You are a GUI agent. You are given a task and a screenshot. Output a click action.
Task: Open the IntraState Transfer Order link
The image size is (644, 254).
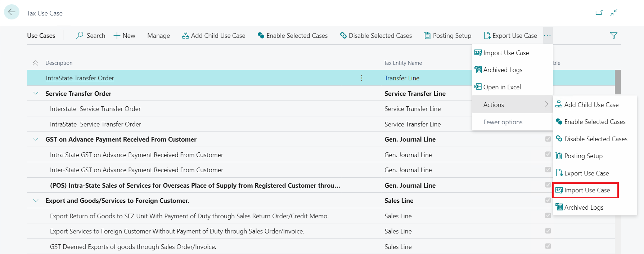pos(80,78)
